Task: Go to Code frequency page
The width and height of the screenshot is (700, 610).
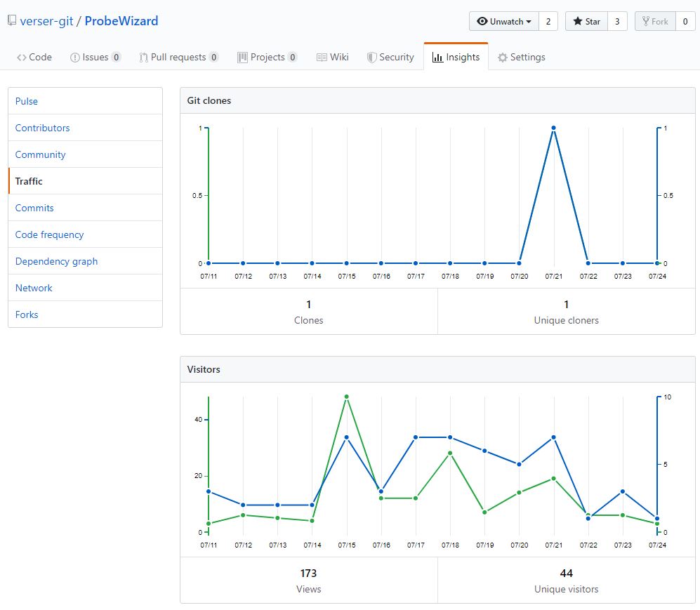Action: pos(50,234)
